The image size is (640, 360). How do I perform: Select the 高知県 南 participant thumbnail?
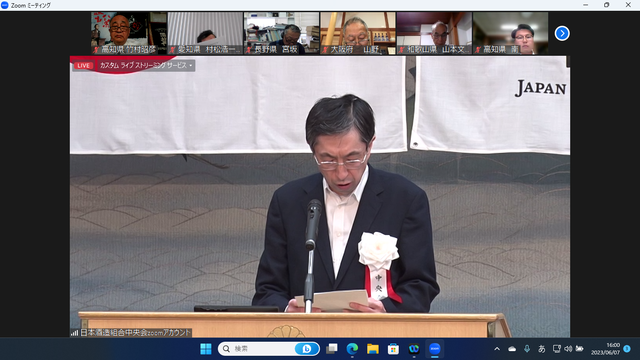[511, 33]
